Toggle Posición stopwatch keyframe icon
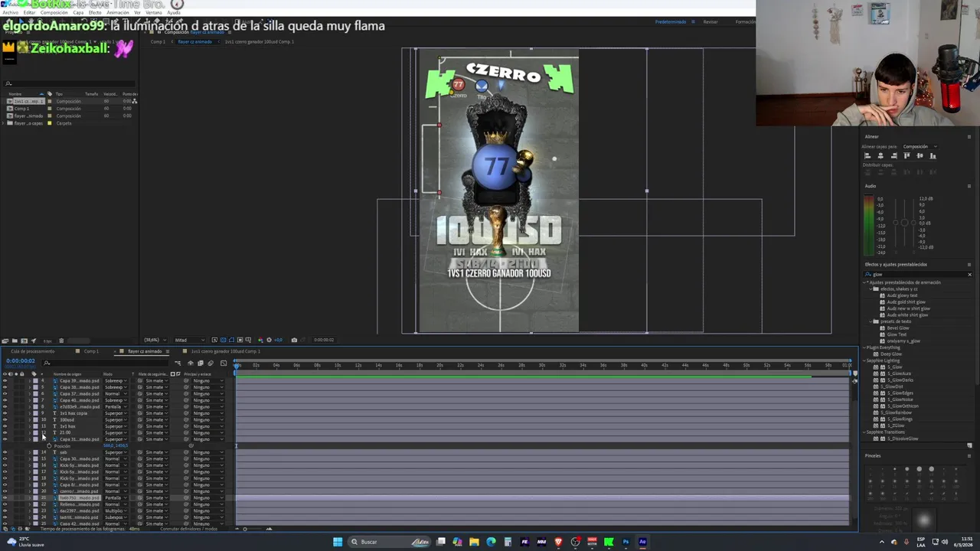 coord(49,446)
